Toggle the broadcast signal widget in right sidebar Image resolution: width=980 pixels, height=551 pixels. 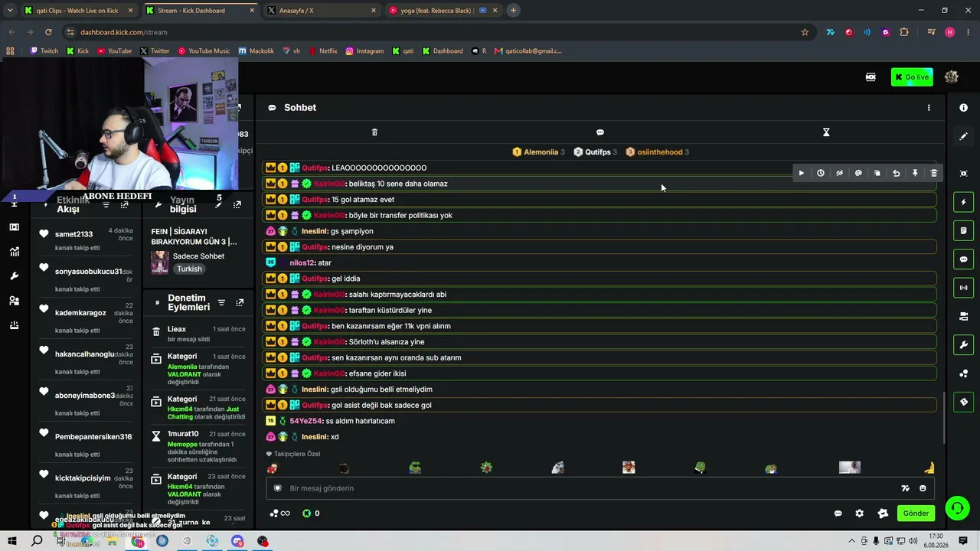963,288
